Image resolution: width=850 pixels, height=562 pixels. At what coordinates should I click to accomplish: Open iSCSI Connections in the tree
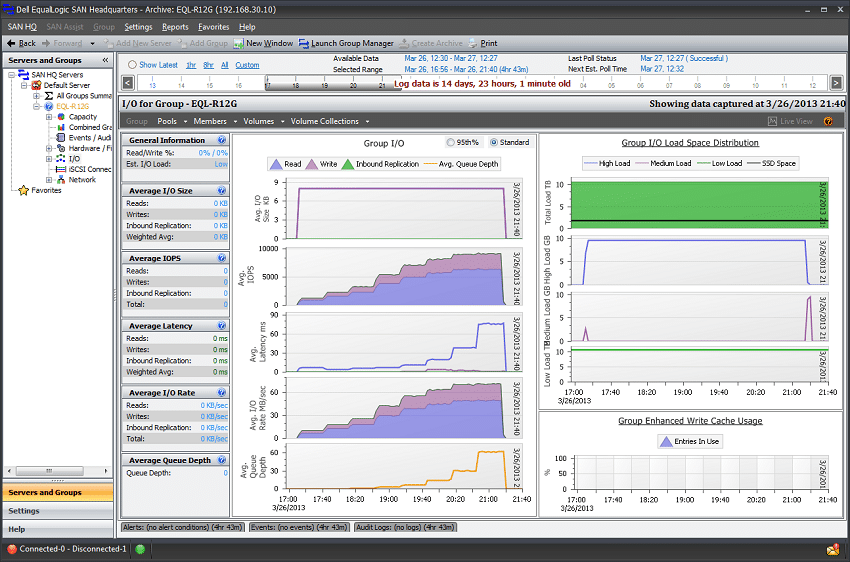click(85, 169)
